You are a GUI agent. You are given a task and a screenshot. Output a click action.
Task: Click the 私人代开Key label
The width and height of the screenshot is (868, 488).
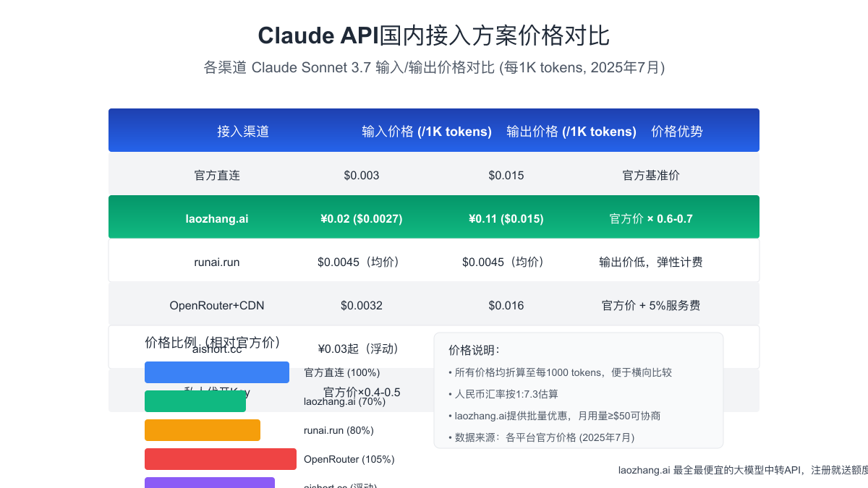click(217, 392)
